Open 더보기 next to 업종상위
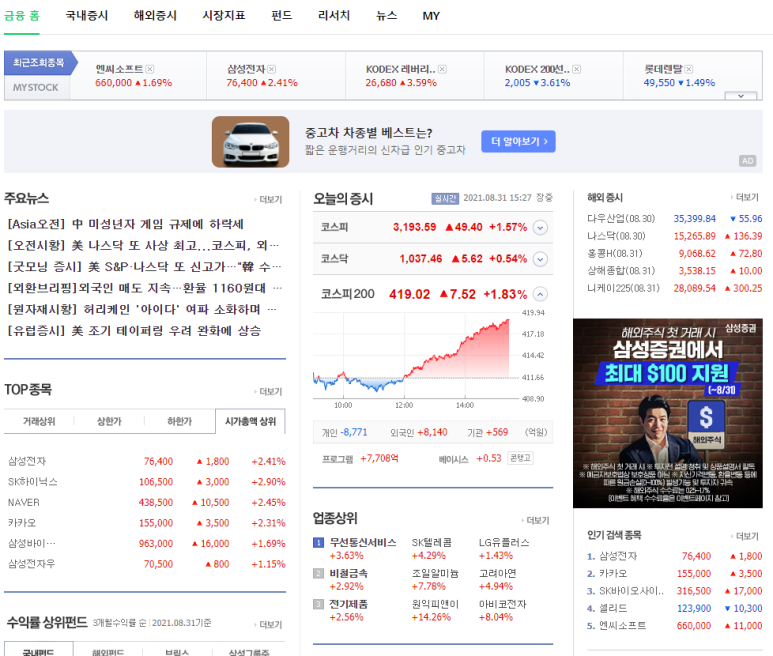The height and width of the screenshot is (656, 773). [x=536, y=520]
